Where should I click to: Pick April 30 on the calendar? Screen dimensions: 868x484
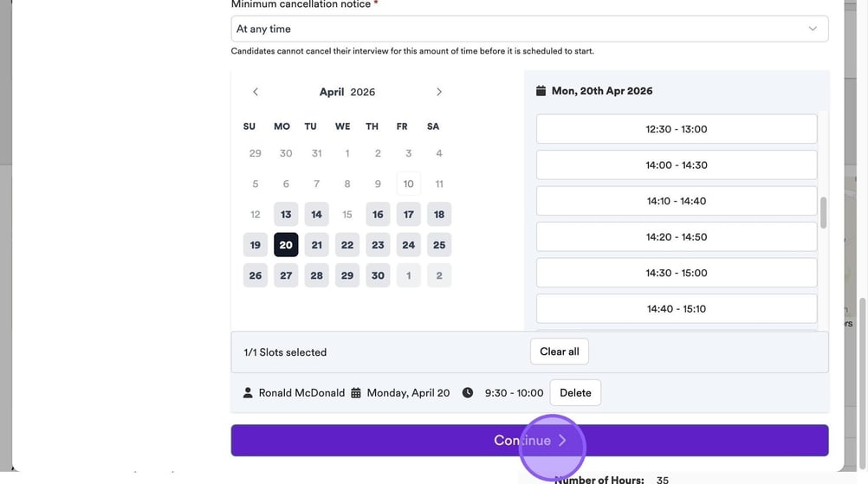tap(378, 275)
